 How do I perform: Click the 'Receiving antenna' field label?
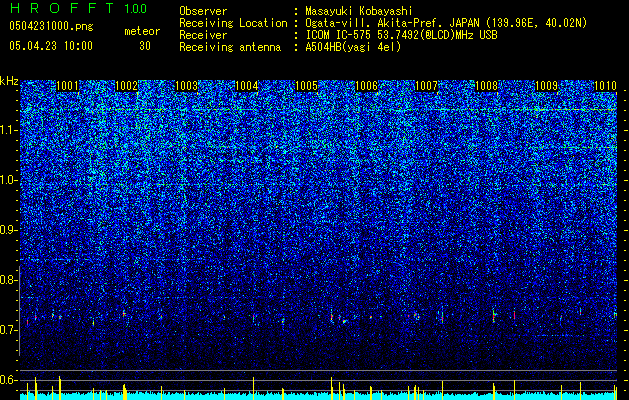(230, 47)
